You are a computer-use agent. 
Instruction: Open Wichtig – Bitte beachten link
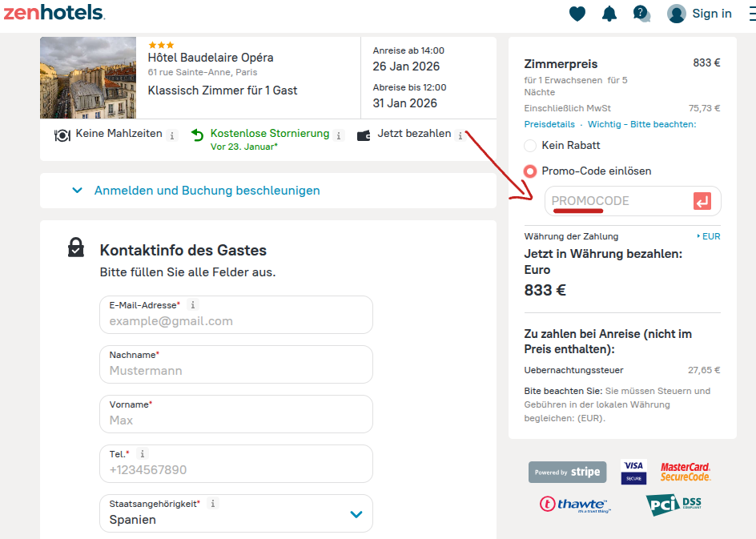pos(641,124)
